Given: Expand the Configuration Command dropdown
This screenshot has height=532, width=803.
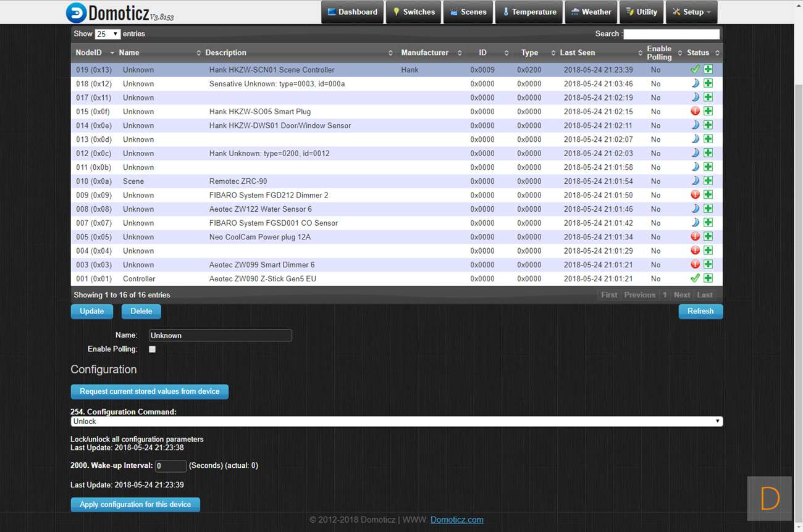Looking at the screenshot, I should 396,422.
